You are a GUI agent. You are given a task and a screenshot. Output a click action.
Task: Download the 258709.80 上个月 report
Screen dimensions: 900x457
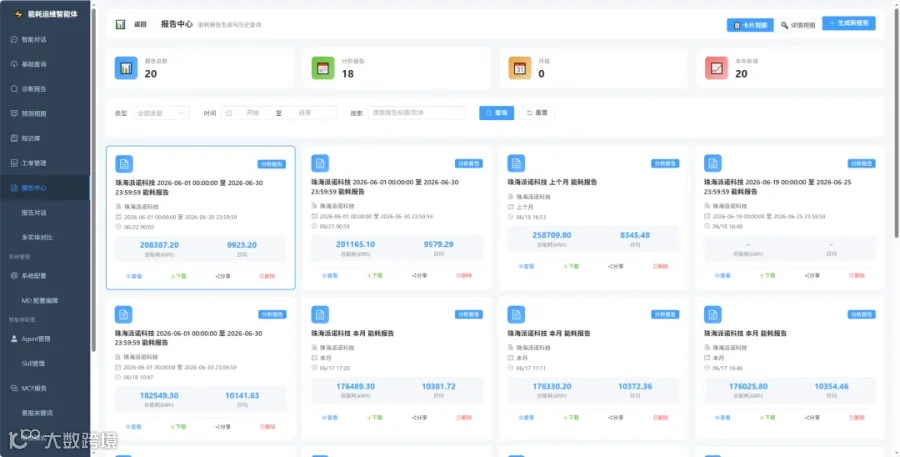[x=571, y=266]
